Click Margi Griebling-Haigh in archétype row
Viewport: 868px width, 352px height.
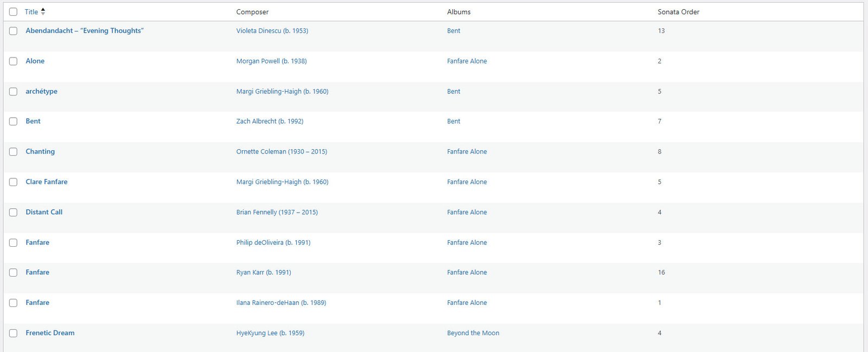click(282, 92)
